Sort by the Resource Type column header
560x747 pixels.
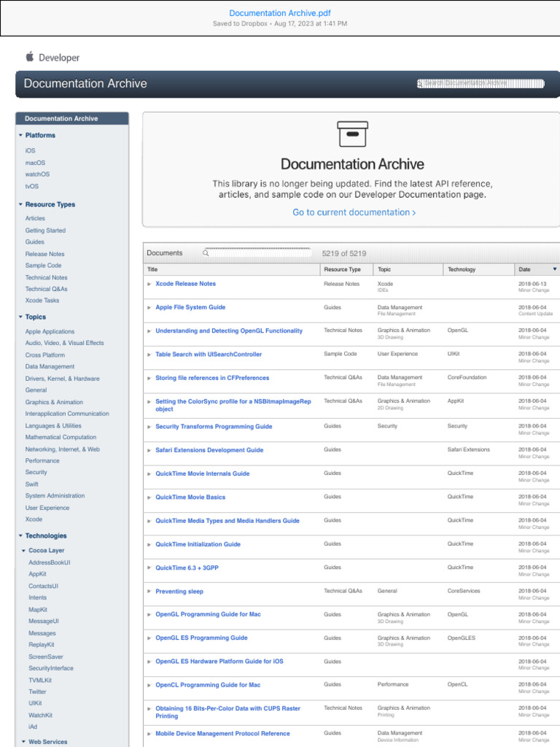(x=346, y=269)
